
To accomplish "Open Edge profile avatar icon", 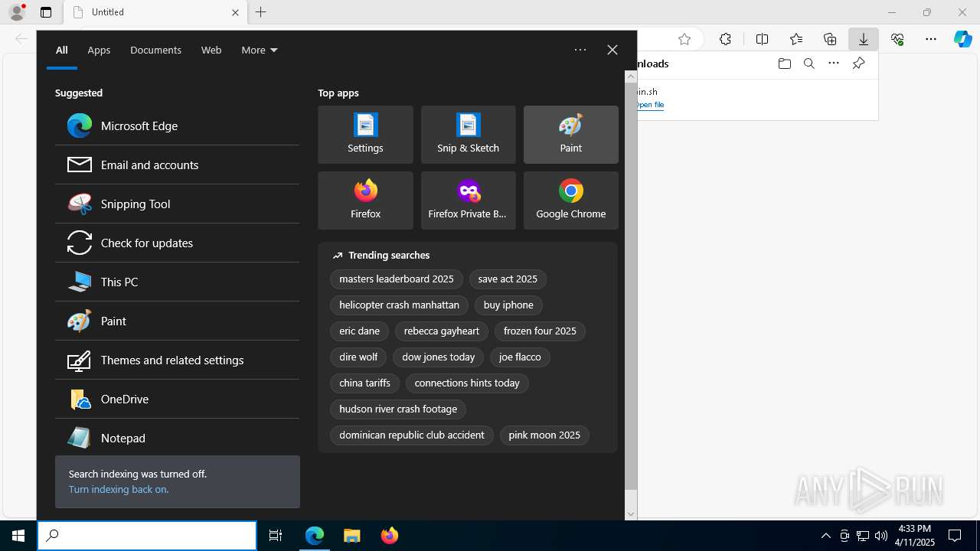I will [16, 12].
